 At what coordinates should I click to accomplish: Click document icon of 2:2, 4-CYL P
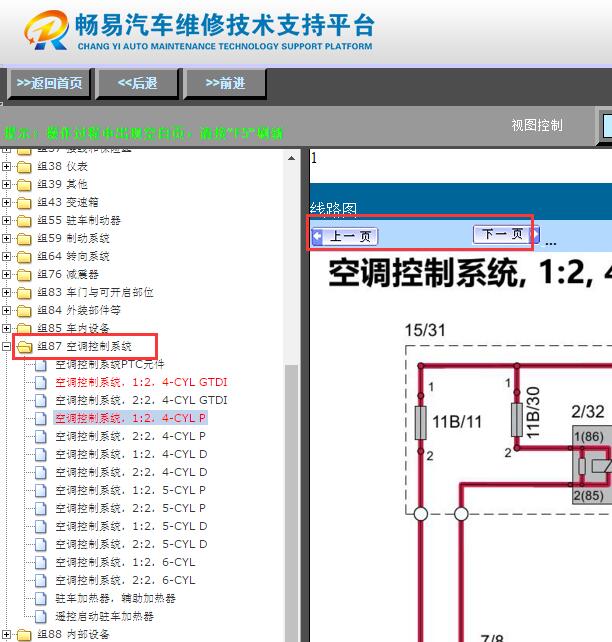[41, 437]
